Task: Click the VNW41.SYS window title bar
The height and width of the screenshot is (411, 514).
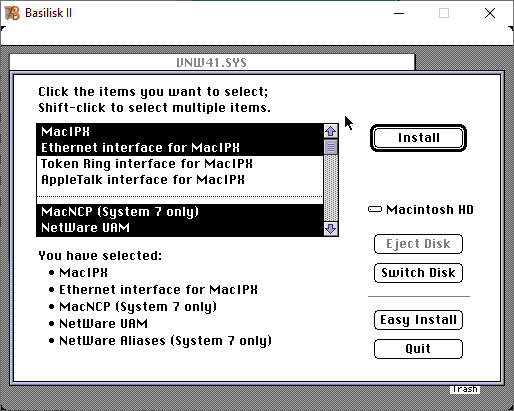Action: pos(212,62)
